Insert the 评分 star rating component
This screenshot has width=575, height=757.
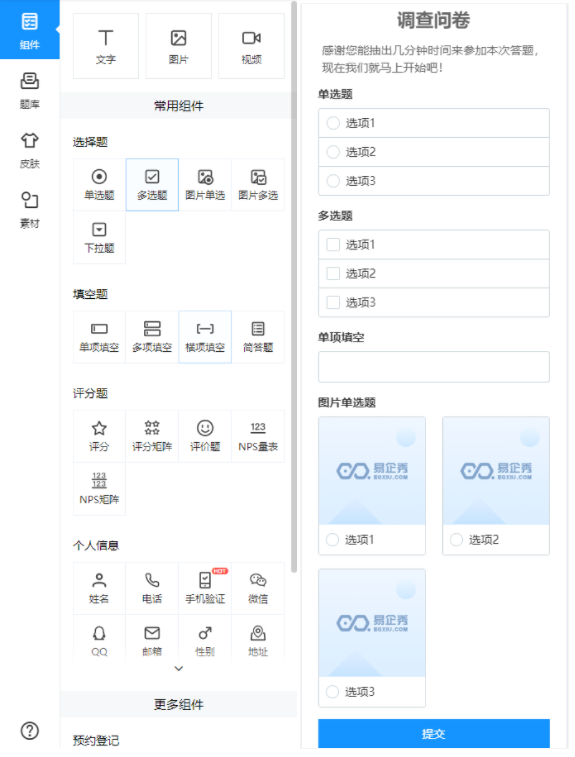(99, 436)
